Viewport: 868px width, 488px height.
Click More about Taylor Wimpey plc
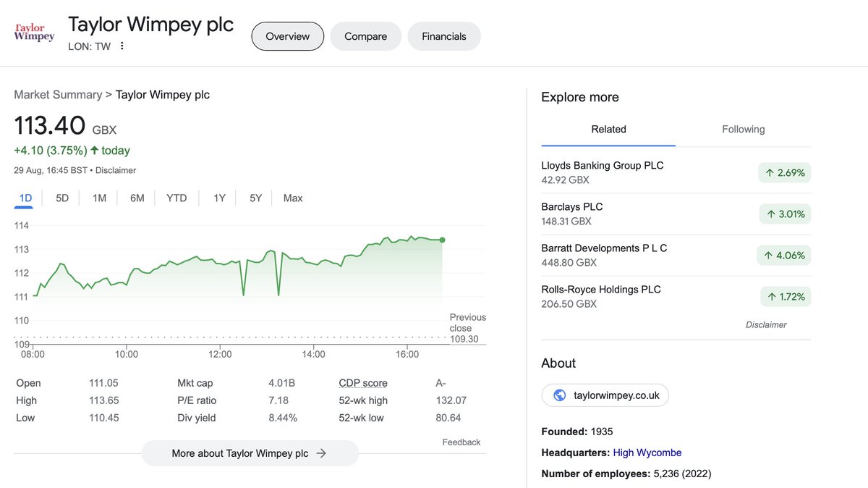pos(250,453)
